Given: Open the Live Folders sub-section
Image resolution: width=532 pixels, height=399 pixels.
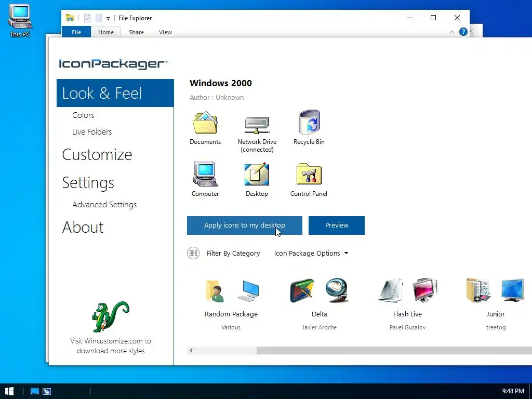Looking at the screenshot, I should coord(92,131).
